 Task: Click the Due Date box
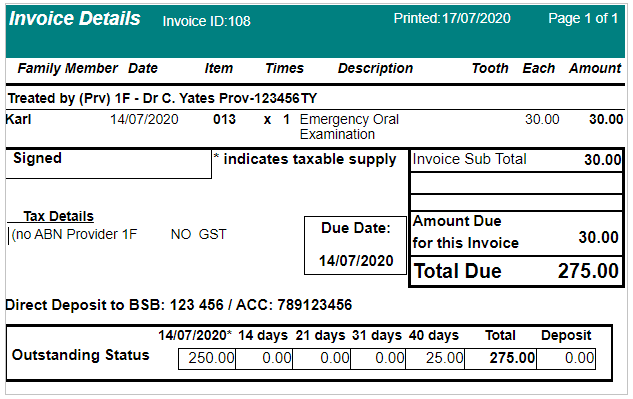[355, 246]
